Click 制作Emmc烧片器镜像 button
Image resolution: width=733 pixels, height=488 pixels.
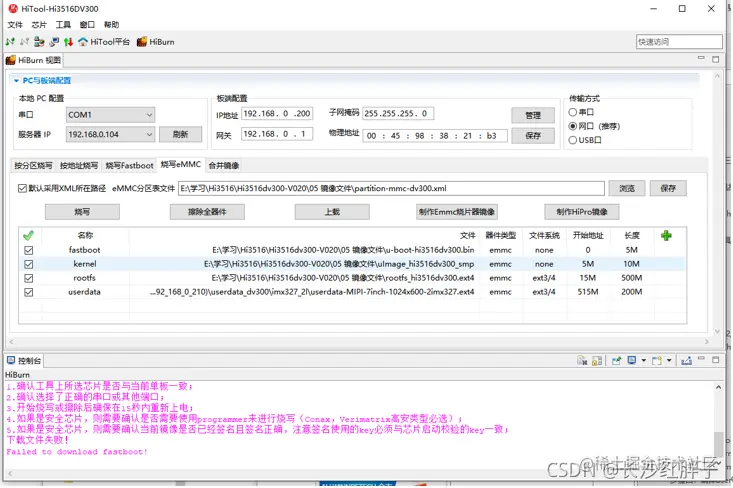457,212
